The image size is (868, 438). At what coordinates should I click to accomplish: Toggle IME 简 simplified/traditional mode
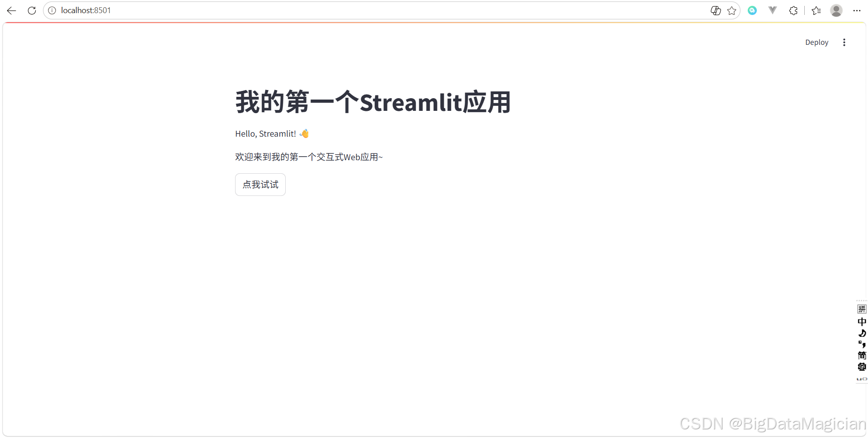pos(862,355)
